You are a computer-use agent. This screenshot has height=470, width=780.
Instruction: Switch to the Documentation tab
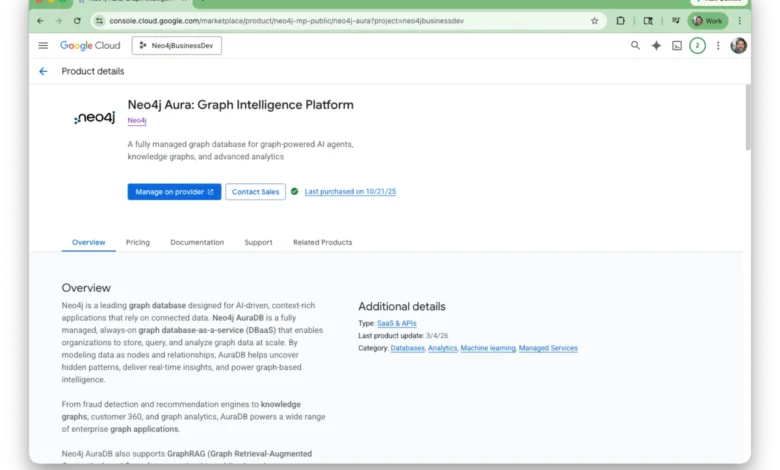click(x=197, y=242)
